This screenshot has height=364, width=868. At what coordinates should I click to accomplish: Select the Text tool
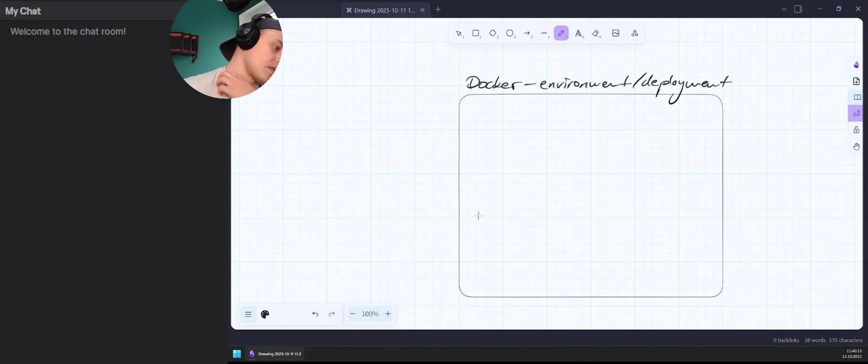tap(579, 33)
